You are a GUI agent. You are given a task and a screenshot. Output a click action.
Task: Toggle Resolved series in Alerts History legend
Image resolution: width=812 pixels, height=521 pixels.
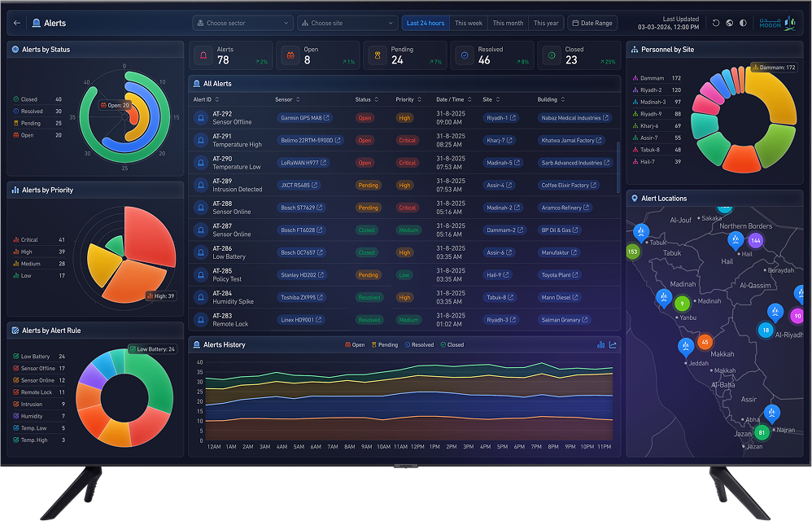point(419,345)
